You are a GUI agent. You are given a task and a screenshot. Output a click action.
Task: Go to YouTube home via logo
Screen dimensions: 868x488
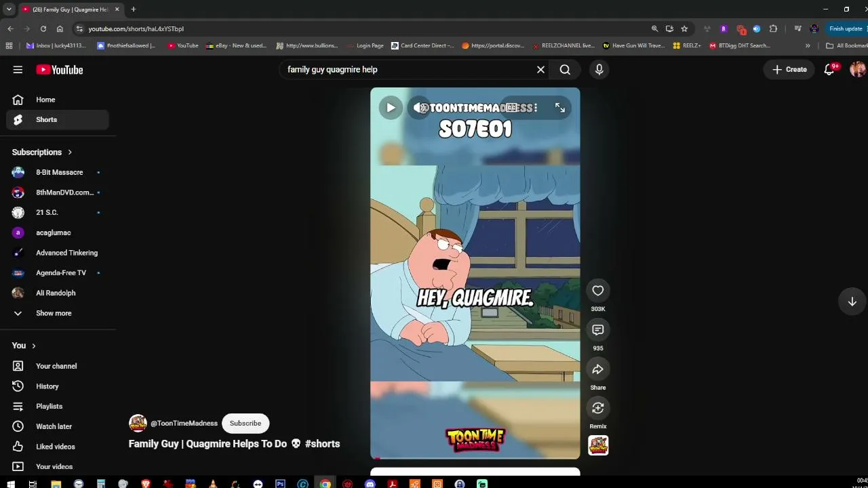coord(60,70)
